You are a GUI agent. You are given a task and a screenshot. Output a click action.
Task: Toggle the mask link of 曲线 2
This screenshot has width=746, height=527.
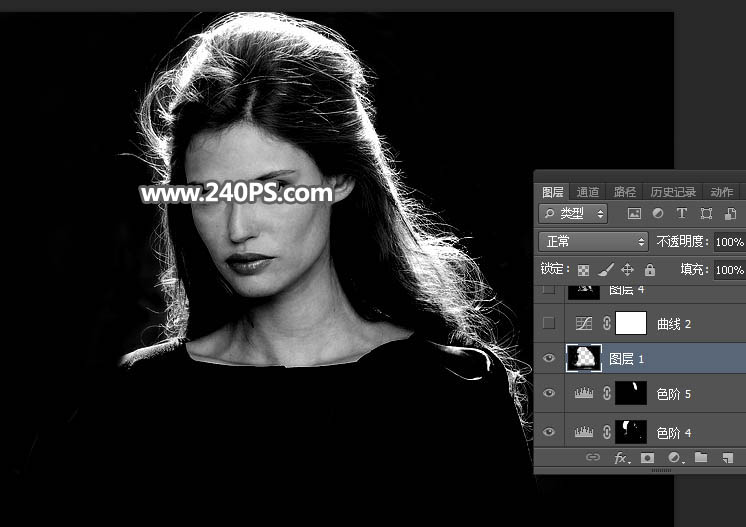click(x=607, y=323)
